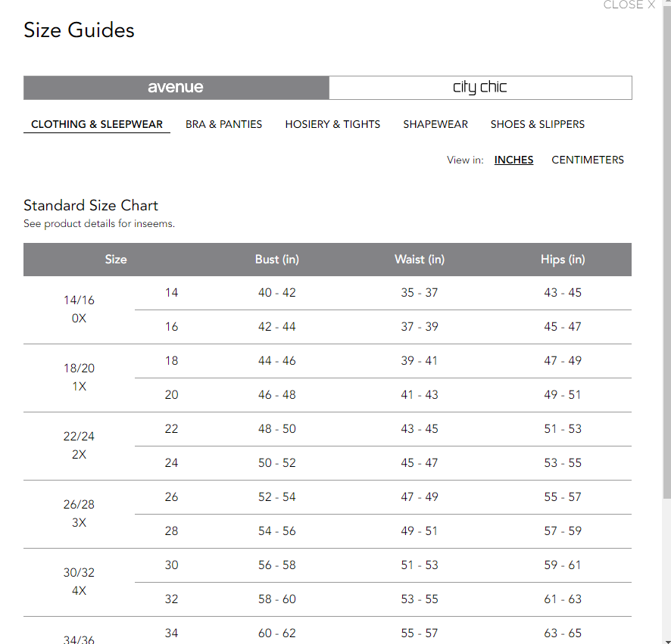Click bust value 48 - 50
Viewport: 671px width, 644px height.
pos(277,429)
